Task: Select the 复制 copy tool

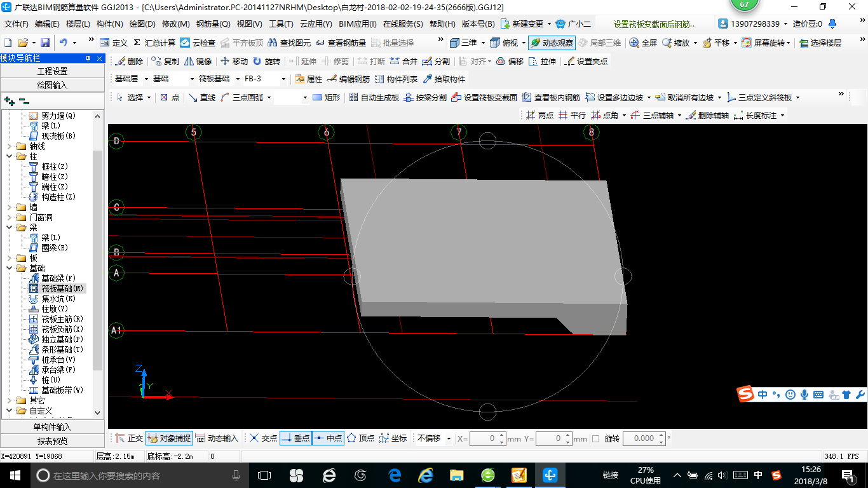Action: (x=166, y=62)
